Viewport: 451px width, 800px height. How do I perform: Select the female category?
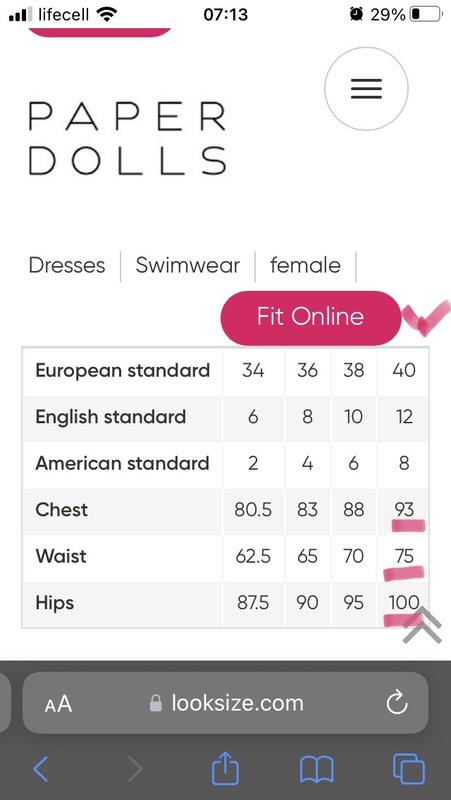tap(305, 265)
